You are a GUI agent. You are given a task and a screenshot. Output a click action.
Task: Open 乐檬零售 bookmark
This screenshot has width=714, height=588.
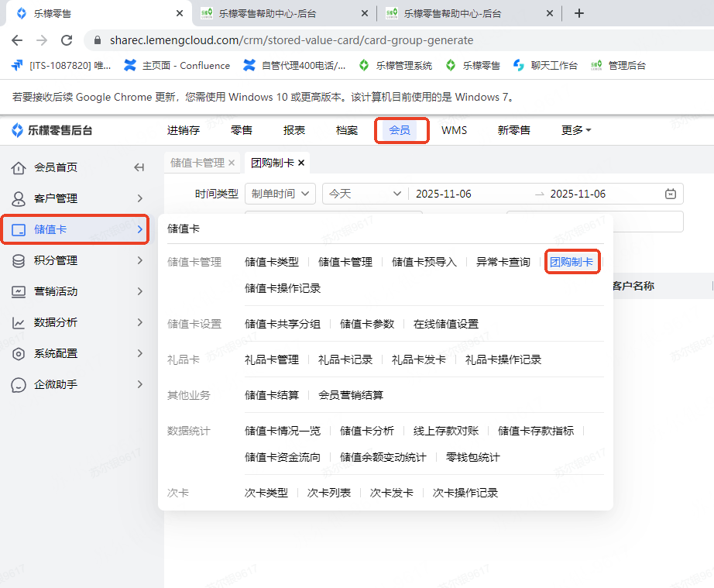point(472,66)
